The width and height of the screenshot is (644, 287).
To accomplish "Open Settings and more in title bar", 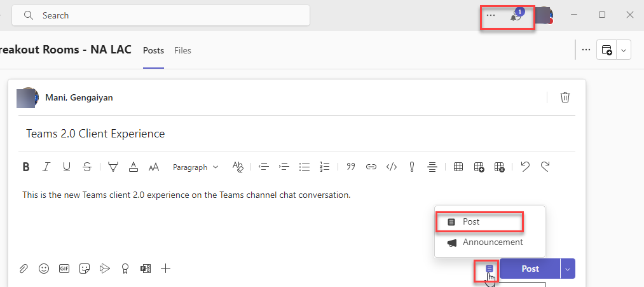I will click(x=491, y=16).
